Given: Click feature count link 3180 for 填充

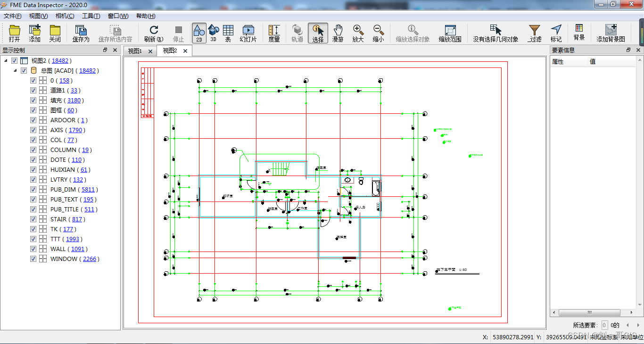Looking at the screenshot, I should pos(74,100).
